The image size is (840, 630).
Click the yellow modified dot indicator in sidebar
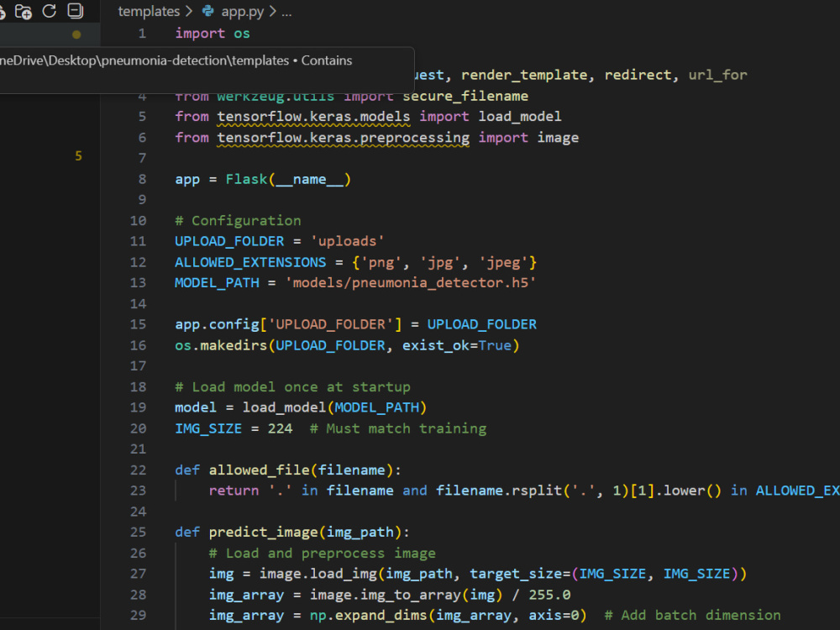pos(76,34)
